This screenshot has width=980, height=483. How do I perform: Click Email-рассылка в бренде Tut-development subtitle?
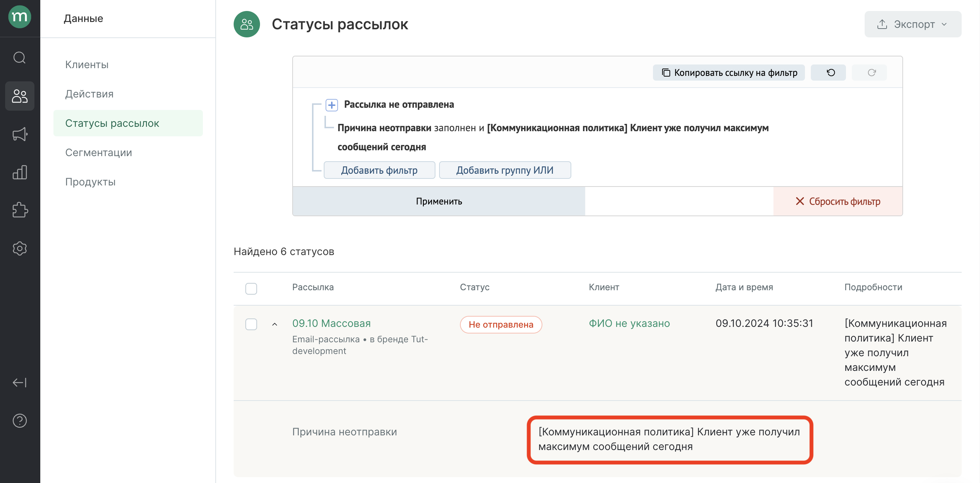coord(360,345)
